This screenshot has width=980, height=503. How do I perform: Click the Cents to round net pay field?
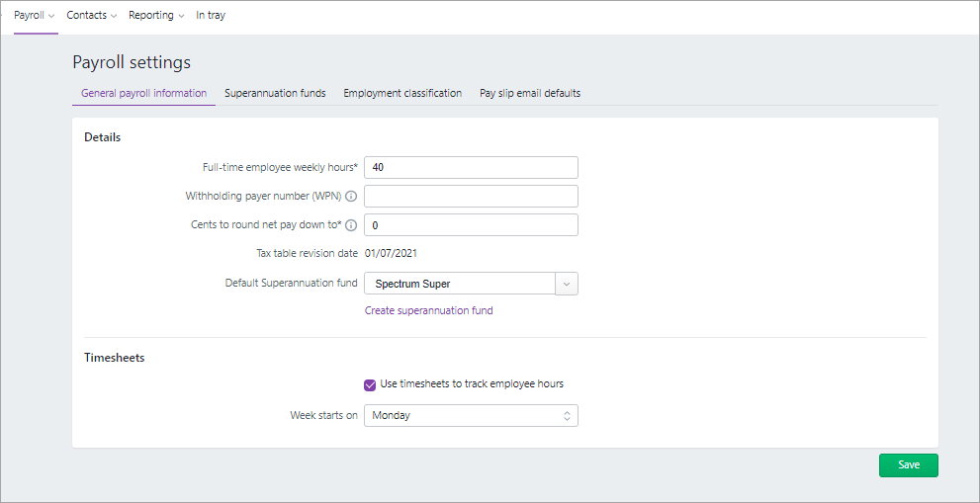pos(471,225)
